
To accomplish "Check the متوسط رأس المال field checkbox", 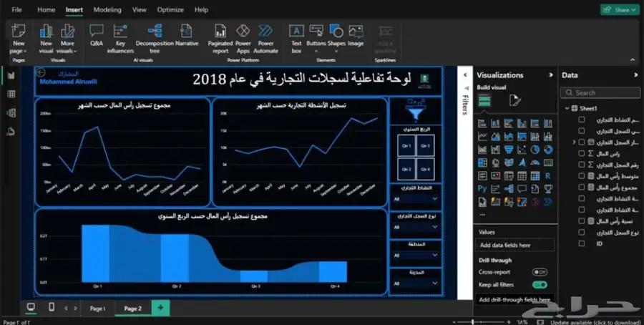I will tap(582, 176).
